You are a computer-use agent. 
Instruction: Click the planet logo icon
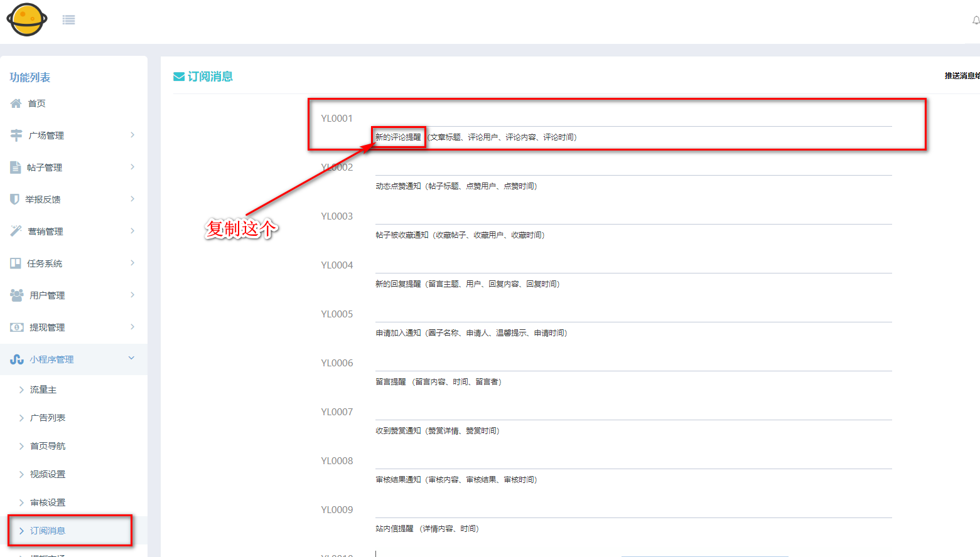(x=27, y=19)
